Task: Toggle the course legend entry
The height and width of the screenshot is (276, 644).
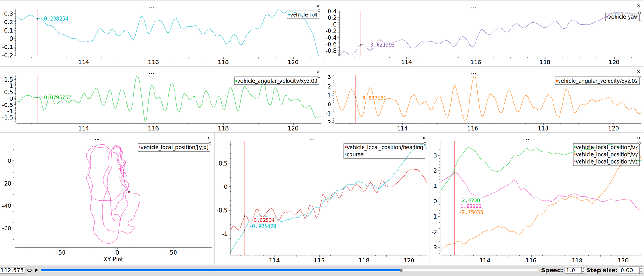Action: click(354, 154)
